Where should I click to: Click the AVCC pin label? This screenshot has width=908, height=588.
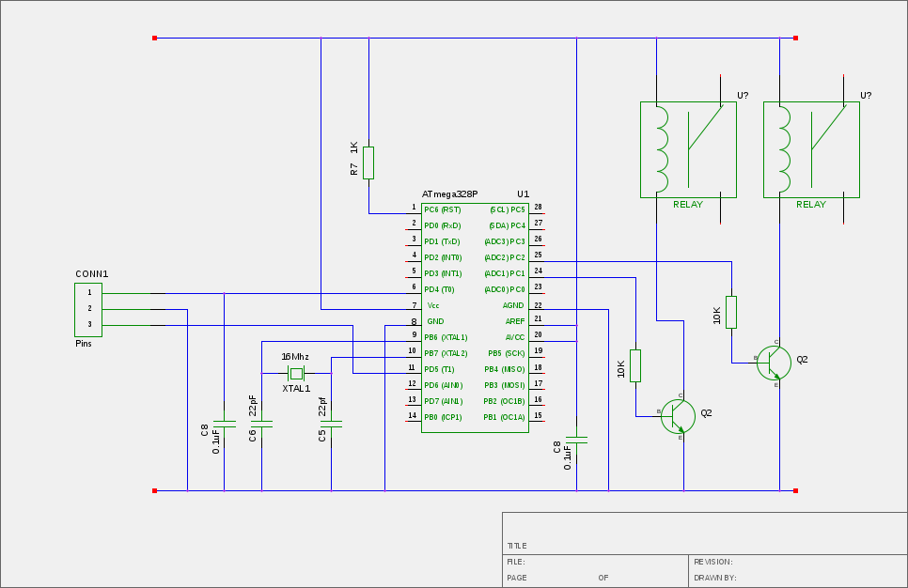coord(515,337)
